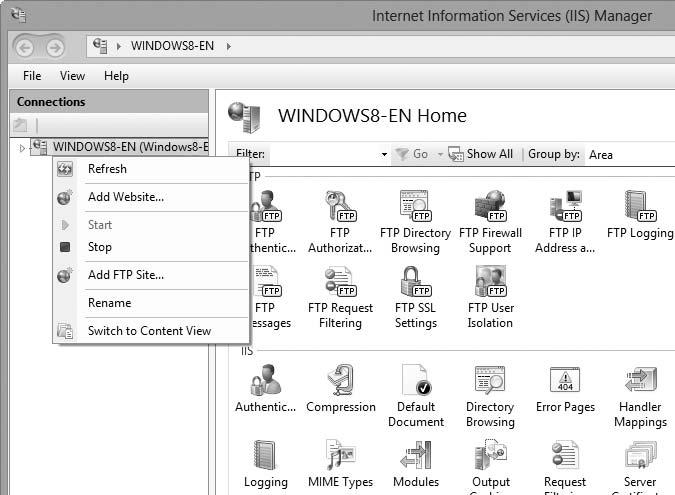Open FTP Authorization feature
This screenshot has height=495, width=675.
[x=340, y=222]
